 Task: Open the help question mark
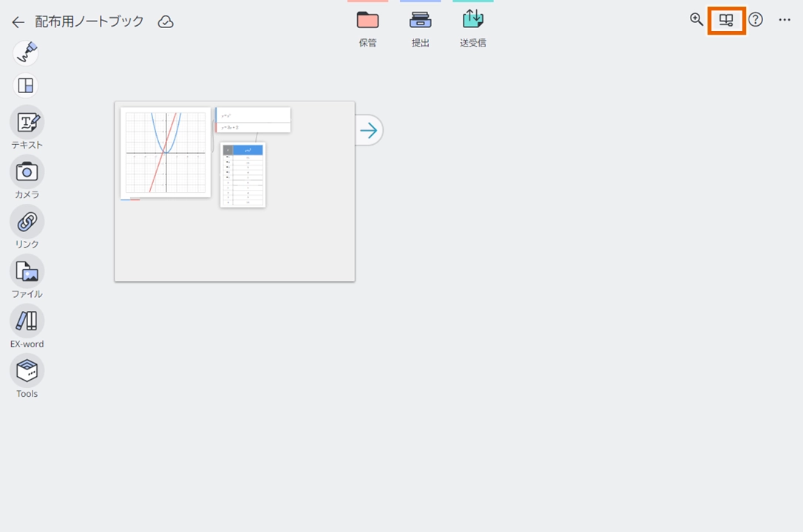[x=755, y=20]
